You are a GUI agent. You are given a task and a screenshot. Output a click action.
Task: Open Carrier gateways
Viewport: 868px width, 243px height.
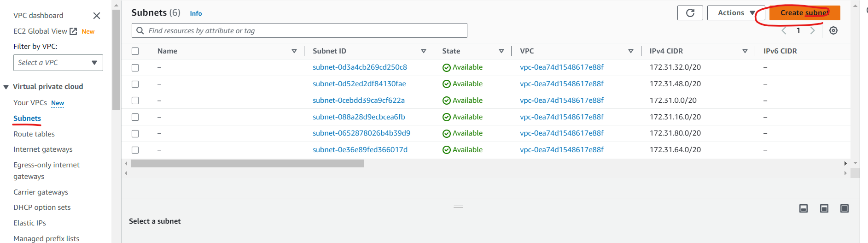click(41, 192)
